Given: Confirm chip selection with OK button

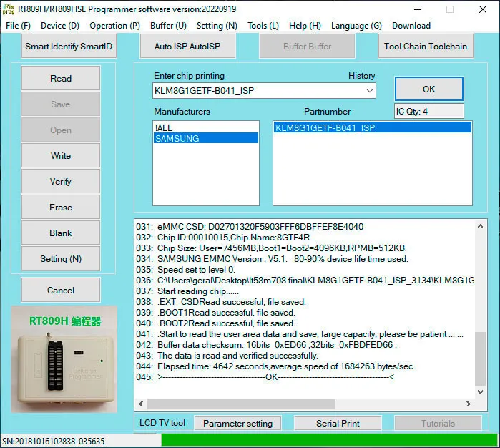Looking at the screenshot, I should [x=428, y=89].
